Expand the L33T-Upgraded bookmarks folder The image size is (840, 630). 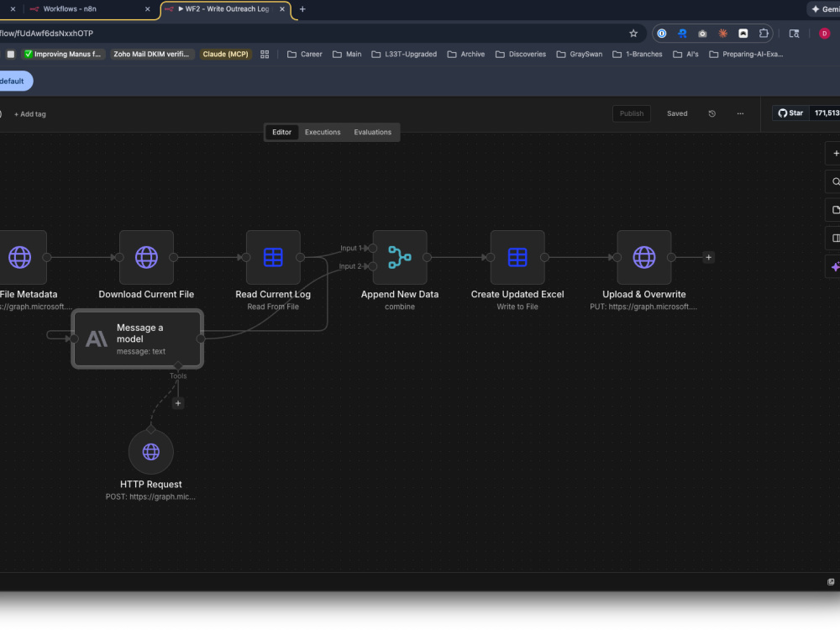(x=404, y=54)
